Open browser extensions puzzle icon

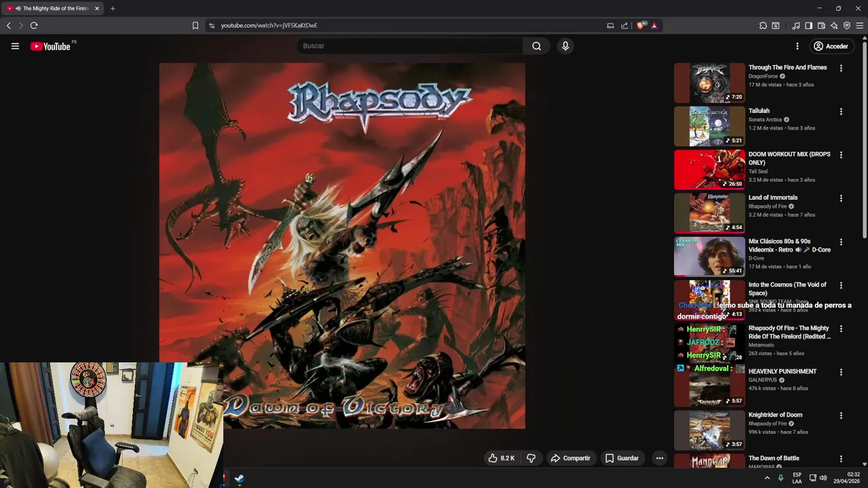(763, 25)
